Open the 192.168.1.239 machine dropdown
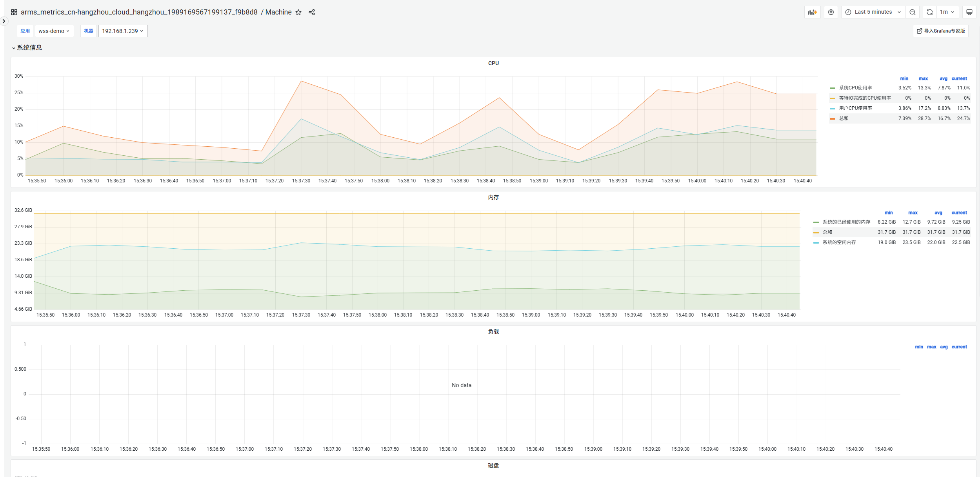Viewport: 980px width, 477px height. (x=123, y=31)
